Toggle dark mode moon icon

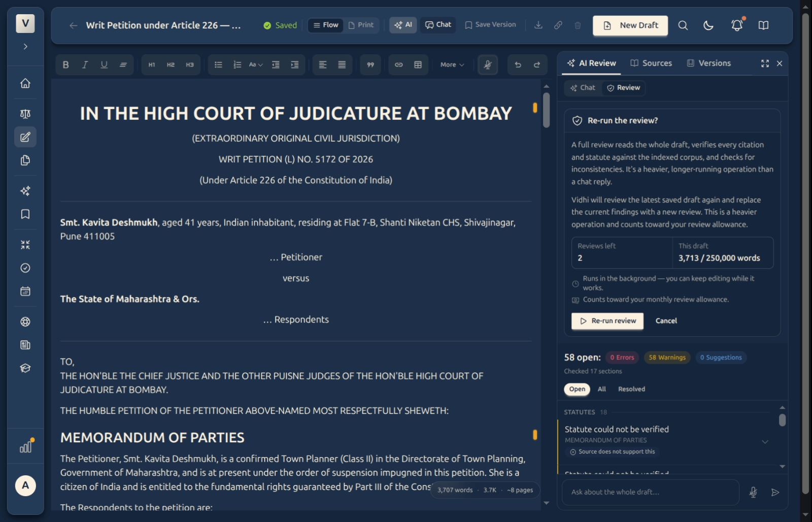point(708,25)
